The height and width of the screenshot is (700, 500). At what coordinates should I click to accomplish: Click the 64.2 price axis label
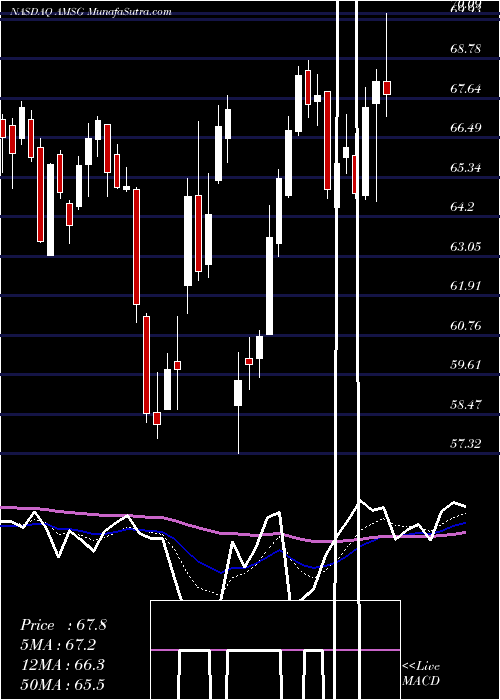[462, 207]
